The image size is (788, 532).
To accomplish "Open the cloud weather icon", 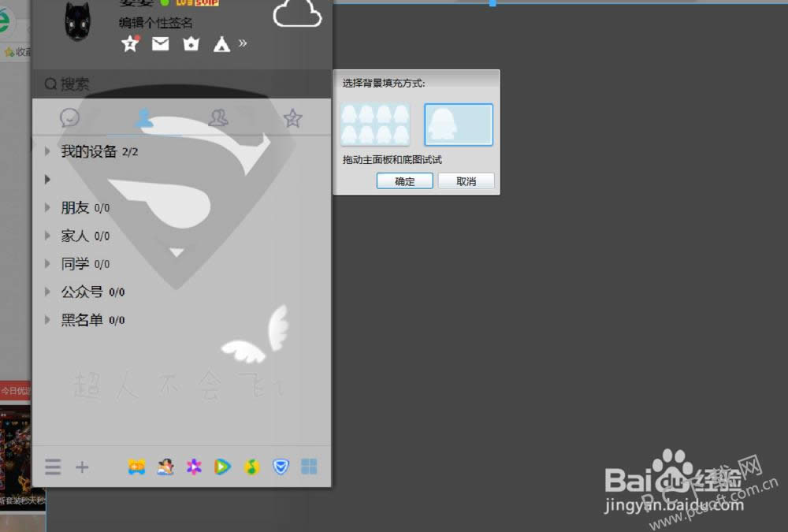I will click(297, 13).
